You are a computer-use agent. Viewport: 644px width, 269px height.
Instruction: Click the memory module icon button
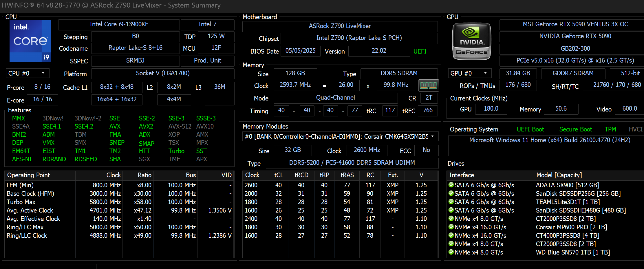pyautogui.click(x=429, y=85)
